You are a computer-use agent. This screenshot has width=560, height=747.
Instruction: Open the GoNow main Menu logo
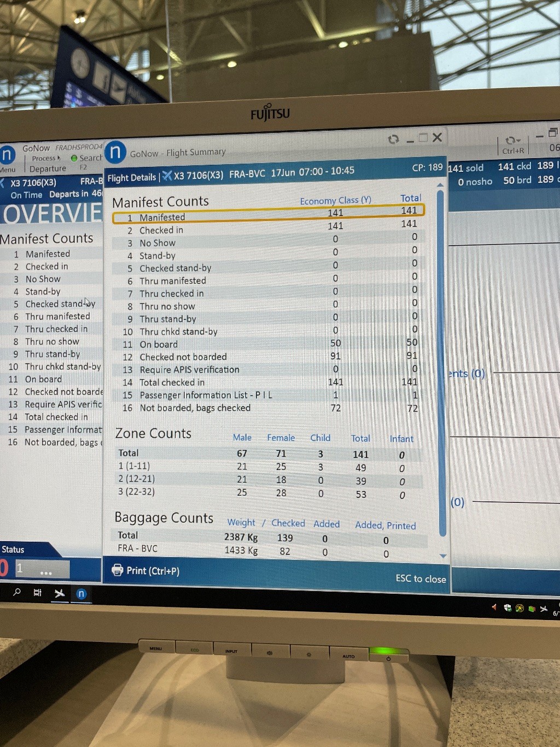pyautogui.click(x=7, y=155)
